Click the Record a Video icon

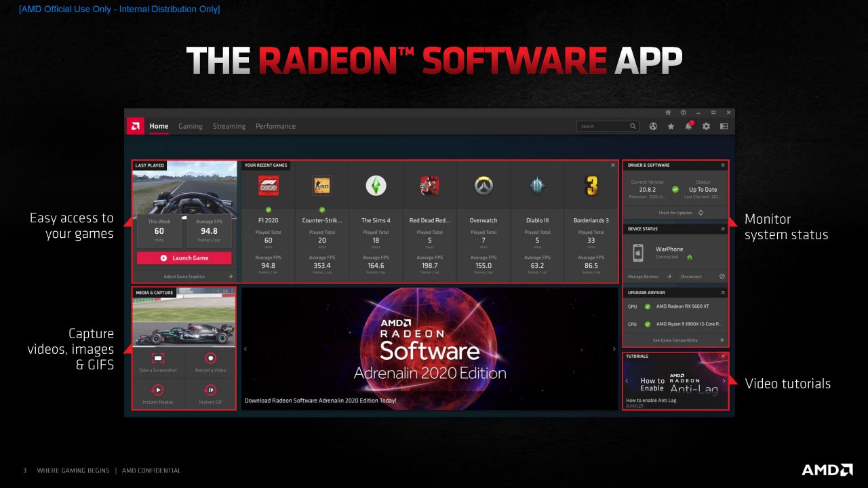click(x=211, y=359)
